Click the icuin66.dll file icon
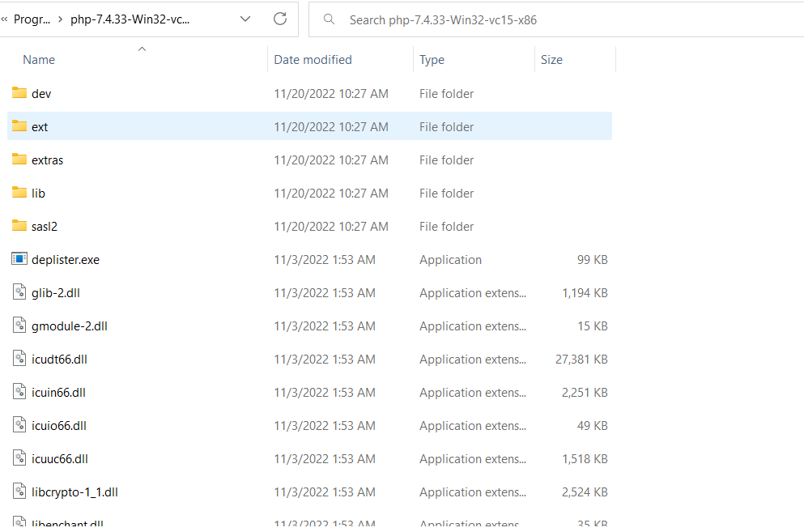804x532 pixels. 19,391
